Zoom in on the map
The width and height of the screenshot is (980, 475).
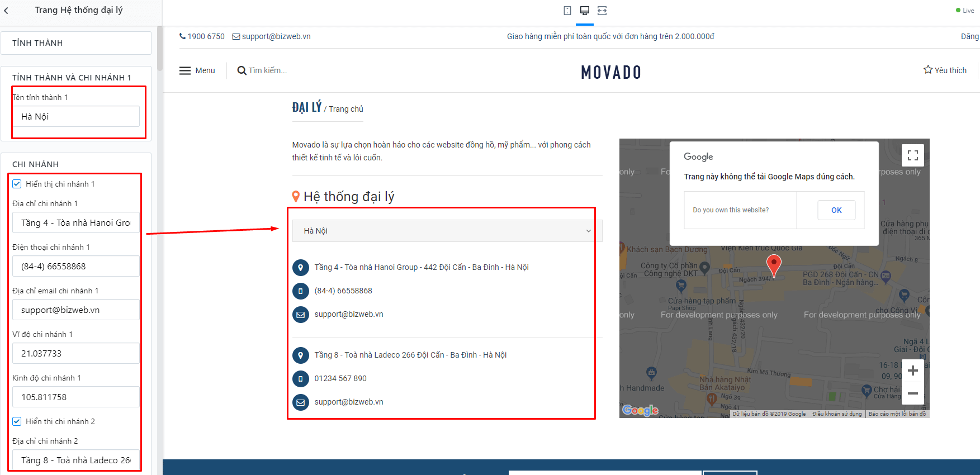(913, 370)
